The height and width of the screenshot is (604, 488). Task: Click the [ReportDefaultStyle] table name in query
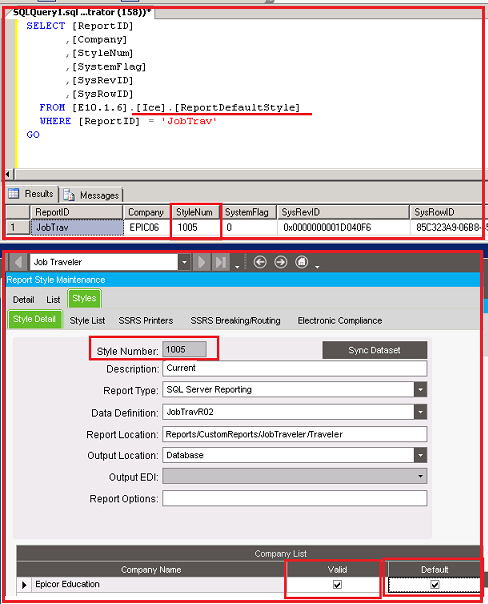click(237, 108)
